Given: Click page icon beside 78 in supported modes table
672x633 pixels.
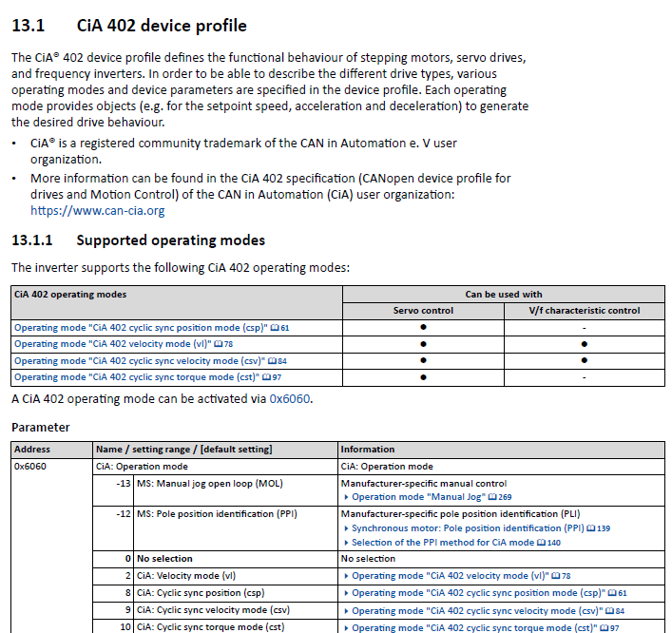Looking at the screenshot, I should coord(218,344).
